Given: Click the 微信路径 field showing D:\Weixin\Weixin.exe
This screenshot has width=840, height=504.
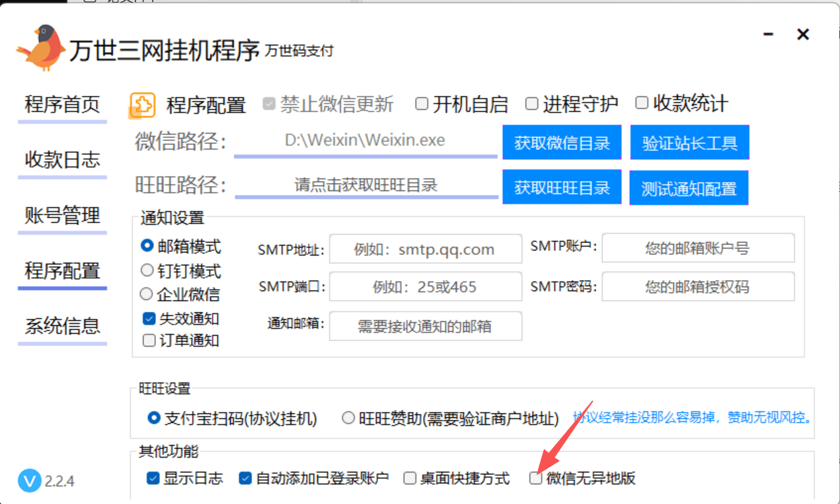Looking at the screenshot, I should click(365, 141).
